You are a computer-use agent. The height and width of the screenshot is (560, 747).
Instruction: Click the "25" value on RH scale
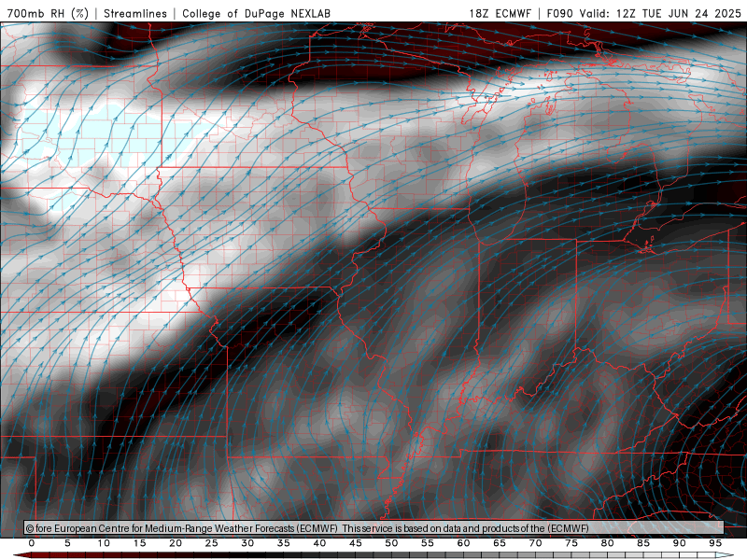tap(212, 543)
